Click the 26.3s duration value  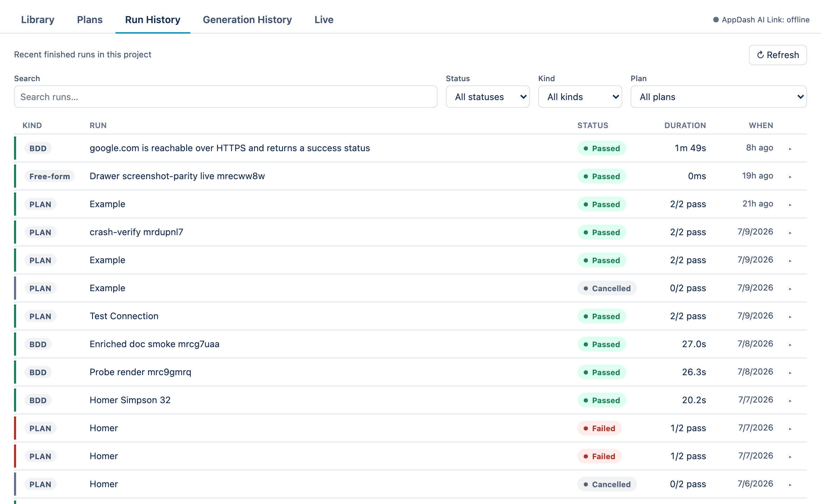click(x=694, y=372)
